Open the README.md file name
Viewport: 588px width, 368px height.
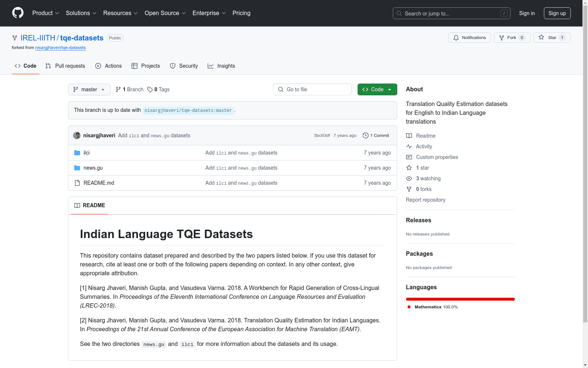click(99, 183)
